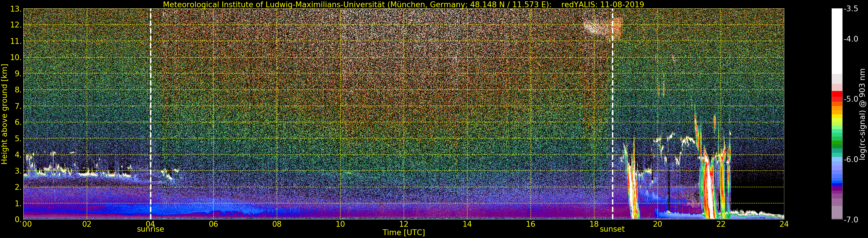Click the 'Height above ground [km]' axis label
Screen dimensions: 868x238
pos(4,114)
